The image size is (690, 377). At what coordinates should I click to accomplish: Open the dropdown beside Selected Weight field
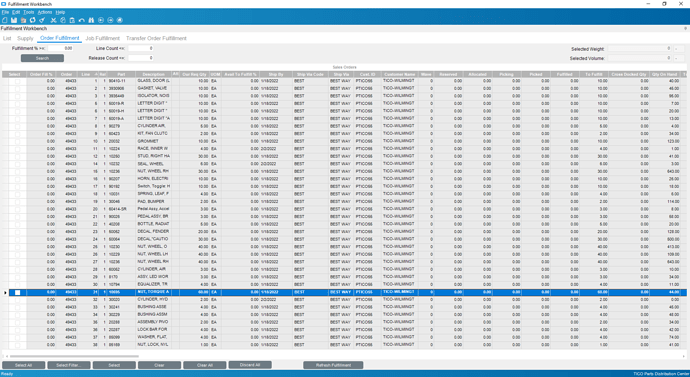[678, 49]
